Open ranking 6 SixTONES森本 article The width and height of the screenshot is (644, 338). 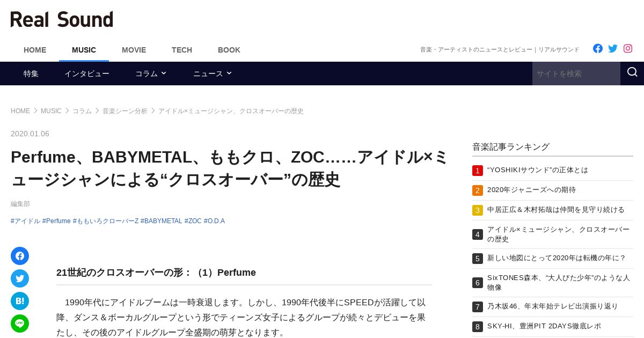click(x=558, y=283)
